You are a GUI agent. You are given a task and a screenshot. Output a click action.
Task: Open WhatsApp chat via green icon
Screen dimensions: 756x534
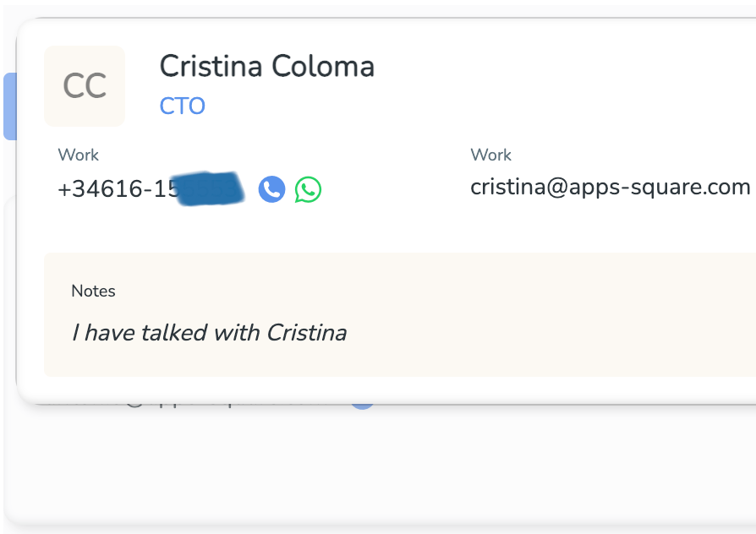click(308, 189)
